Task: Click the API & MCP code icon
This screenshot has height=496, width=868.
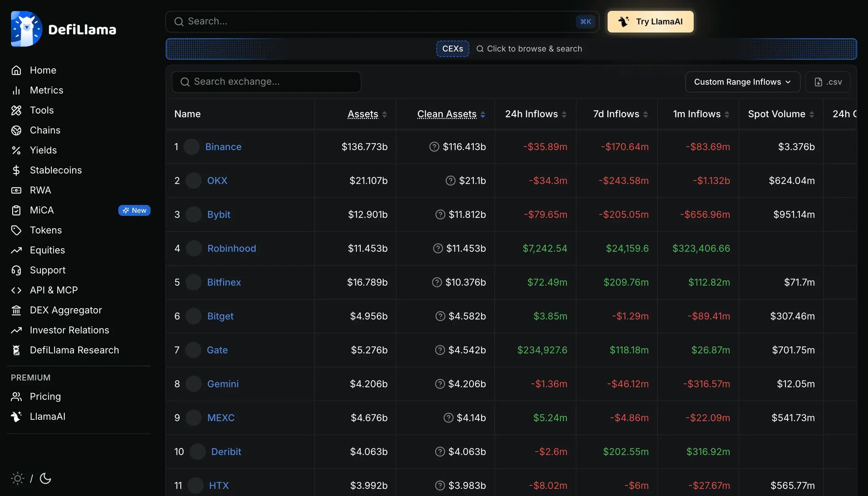Action: (16, 290)
